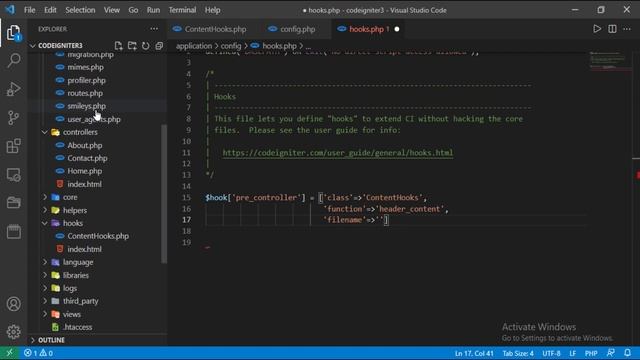This screenshot has height=360, width=640.
Task: Change Tab Size: 4 indentation setting
Action: (518, 353)
